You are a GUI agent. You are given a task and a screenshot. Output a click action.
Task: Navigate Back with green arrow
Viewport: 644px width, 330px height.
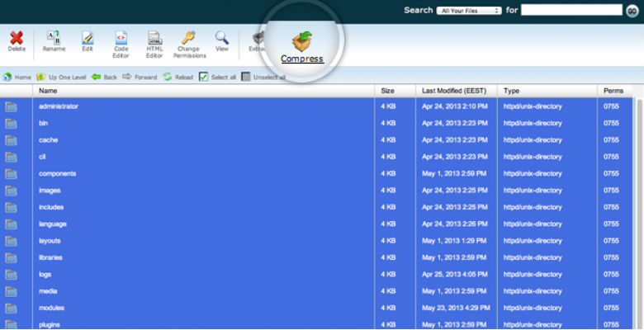(104, 78)
